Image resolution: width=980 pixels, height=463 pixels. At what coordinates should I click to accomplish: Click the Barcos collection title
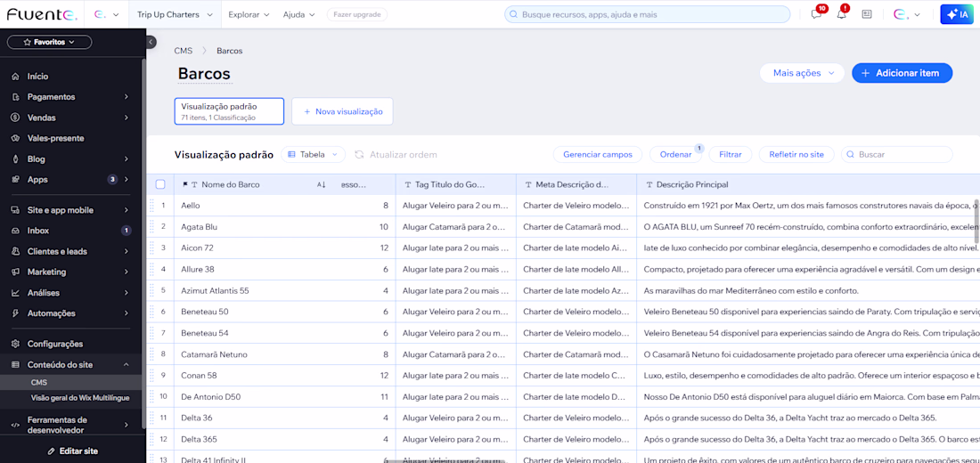[204, 73]
